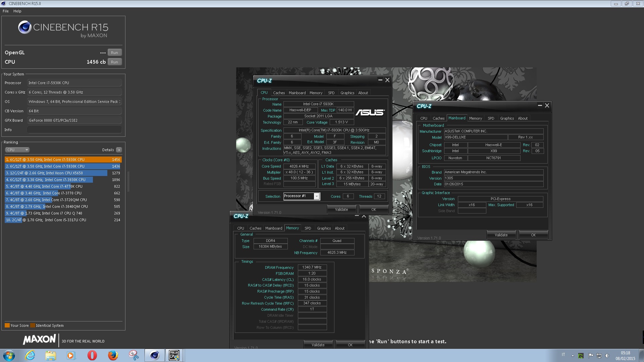Minimize the CPU-Z Memory window
The image size is (644, 362).
[357, 216]
